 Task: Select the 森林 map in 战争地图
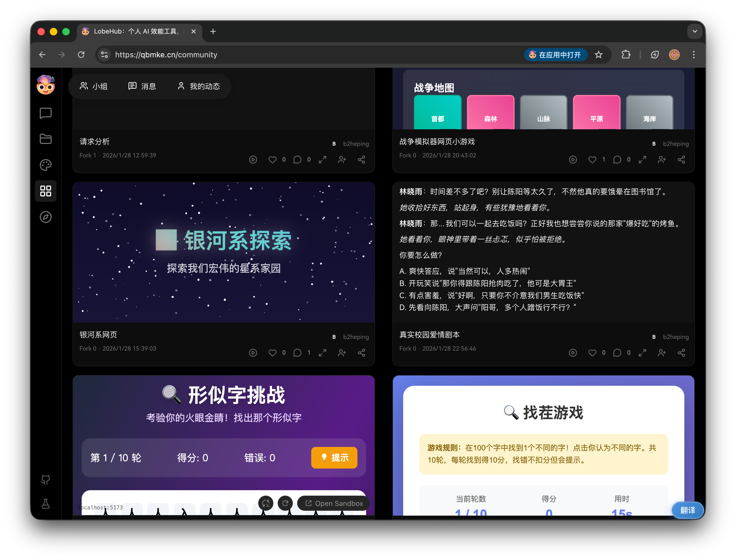point(490,112)
